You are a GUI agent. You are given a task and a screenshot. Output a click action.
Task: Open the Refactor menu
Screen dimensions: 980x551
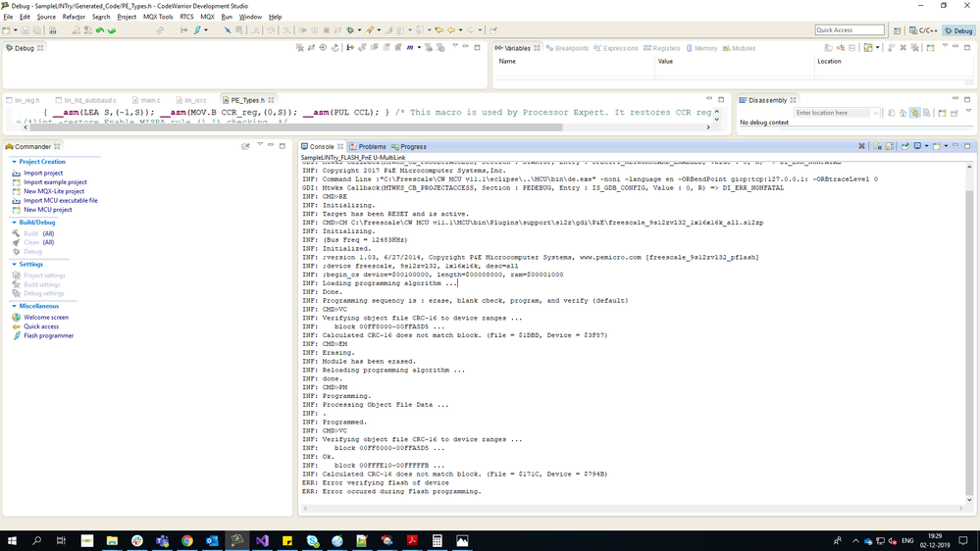tap(74, 17)
